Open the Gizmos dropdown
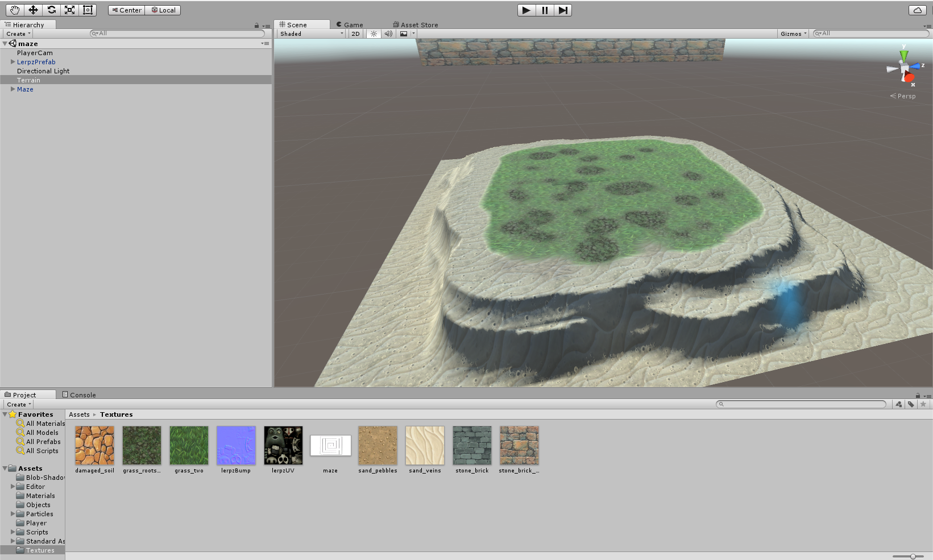 pyautogui.click(x=793, y=34)
